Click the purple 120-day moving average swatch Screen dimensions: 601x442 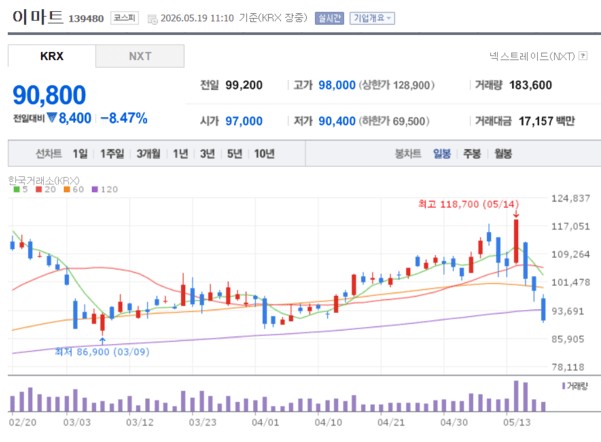(x=95, y=189)
